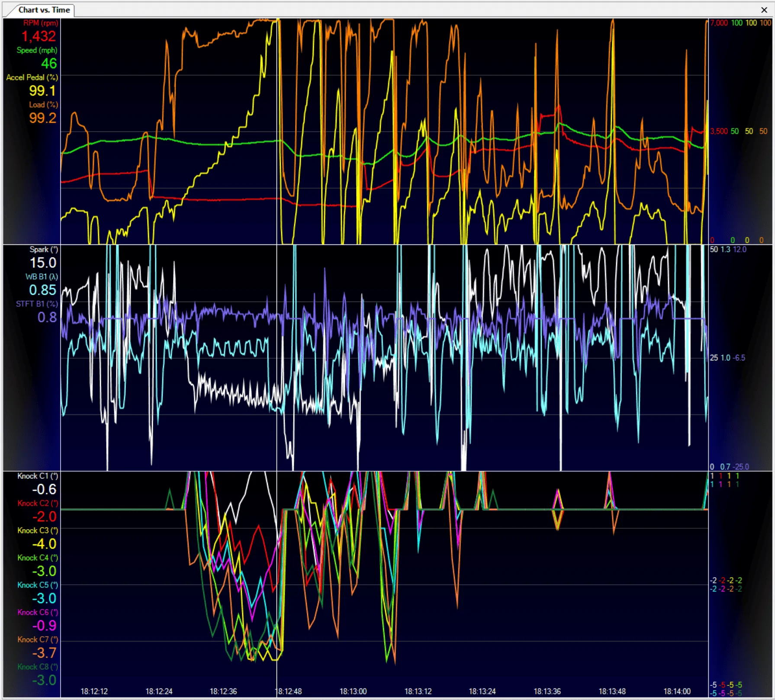Click the 3,500 RPM scale midpoint
775x700 pixels.
click(719, 131)
